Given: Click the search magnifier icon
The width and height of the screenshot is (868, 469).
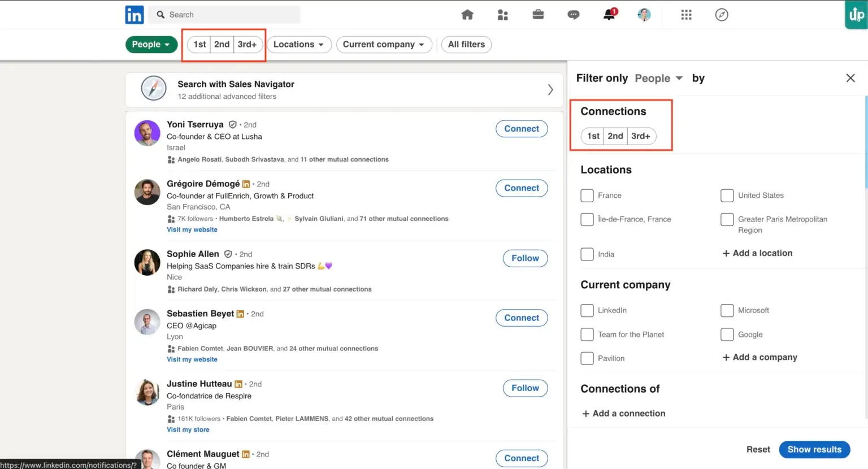Looking at the screenshot, I should point(160,15).
